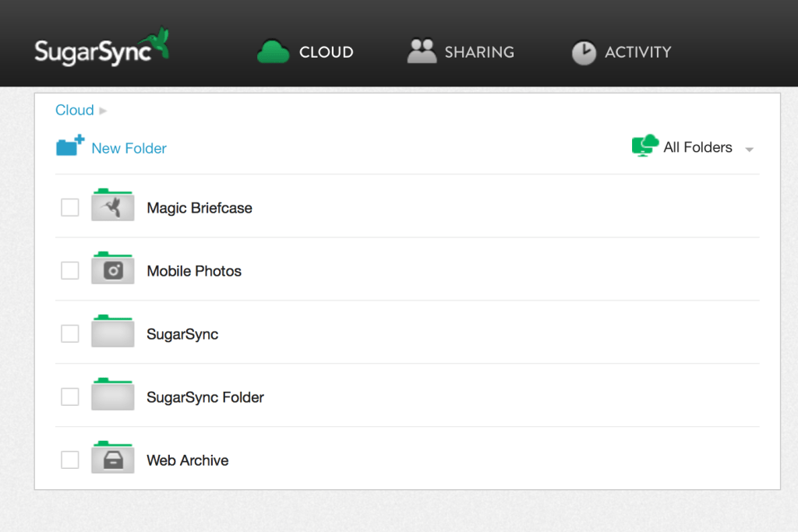Select the Mobile Photos checkbox
Screen dimensions: 798x532
(x=70, y=270)
